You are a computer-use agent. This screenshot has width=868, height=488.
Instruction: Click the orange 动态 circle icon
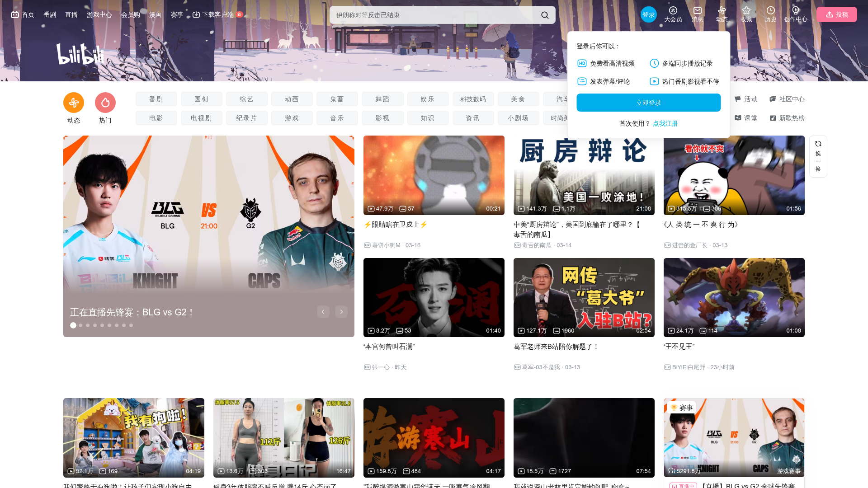click(x=74, y=103)
